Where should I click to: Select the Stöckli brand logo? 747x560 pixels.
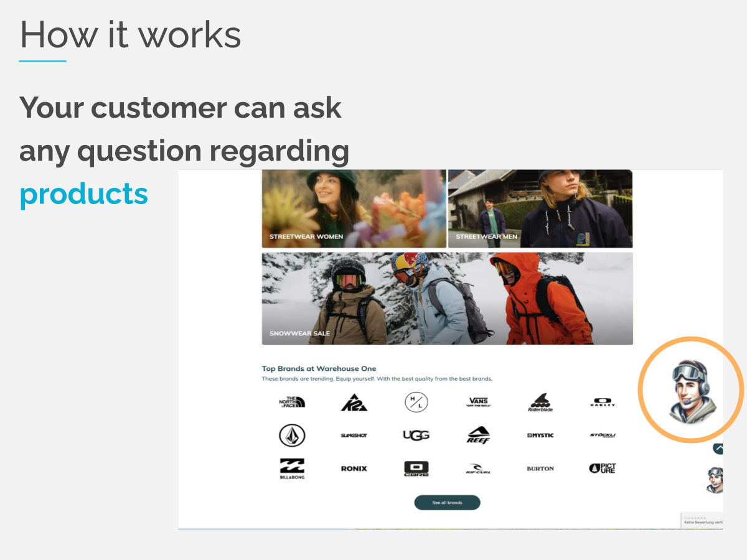pyautogui.click(x=603, y=435)
